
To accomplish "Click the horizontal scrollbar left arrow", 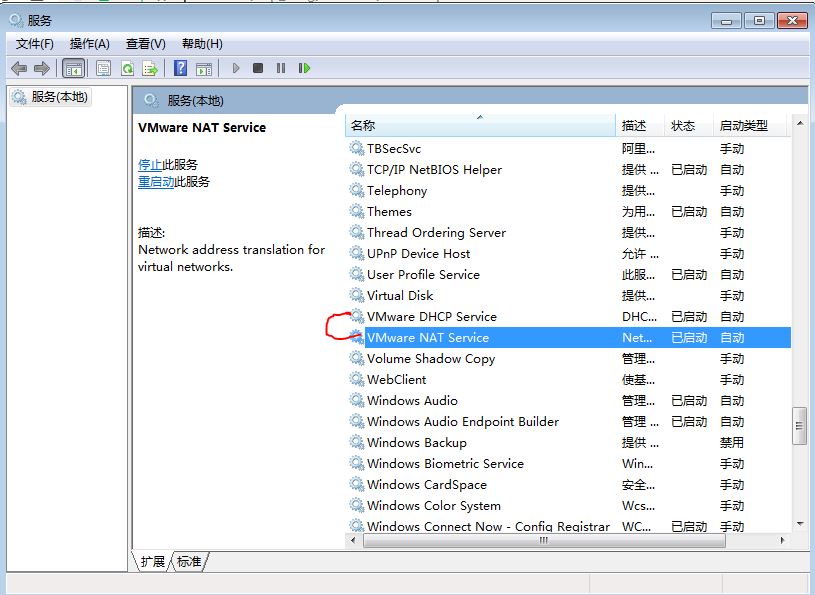I will coord(353,540).
